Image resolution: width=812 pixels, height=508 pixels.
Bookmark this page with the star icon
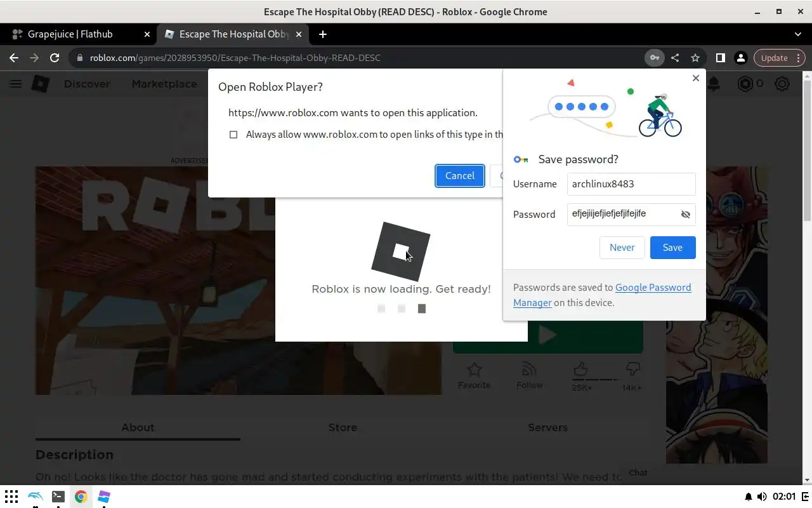[695, 58]
